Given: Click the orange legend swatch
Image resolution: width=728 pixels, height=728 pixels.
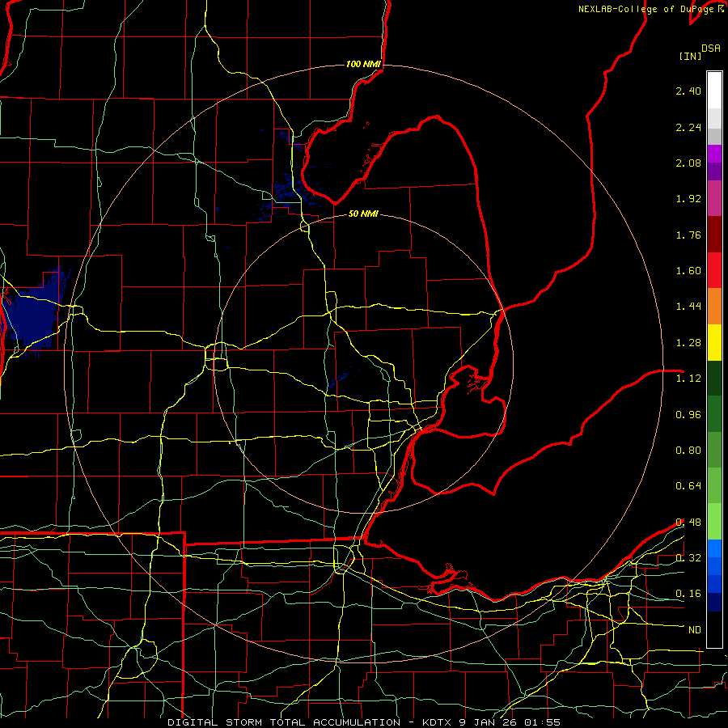Looking at the screenshot, I should (x=714, y=307).
